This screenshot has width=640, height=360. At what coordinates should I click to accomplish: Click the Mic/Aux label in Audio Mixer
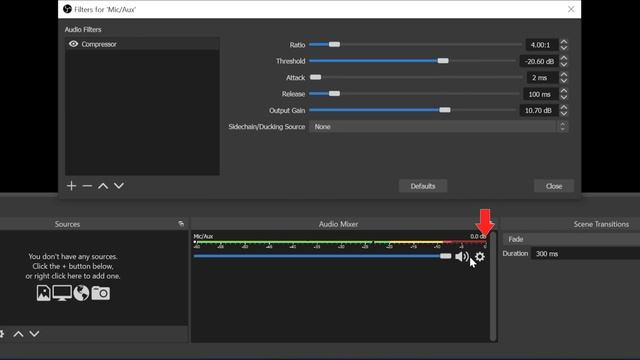[x=203, y=236]
